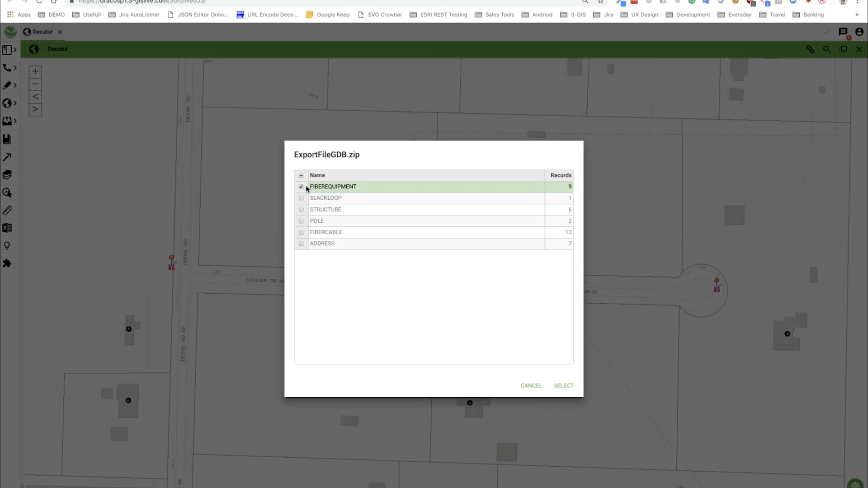Toggle the select-all checkbox in the Name header

[x=301, y=175]
